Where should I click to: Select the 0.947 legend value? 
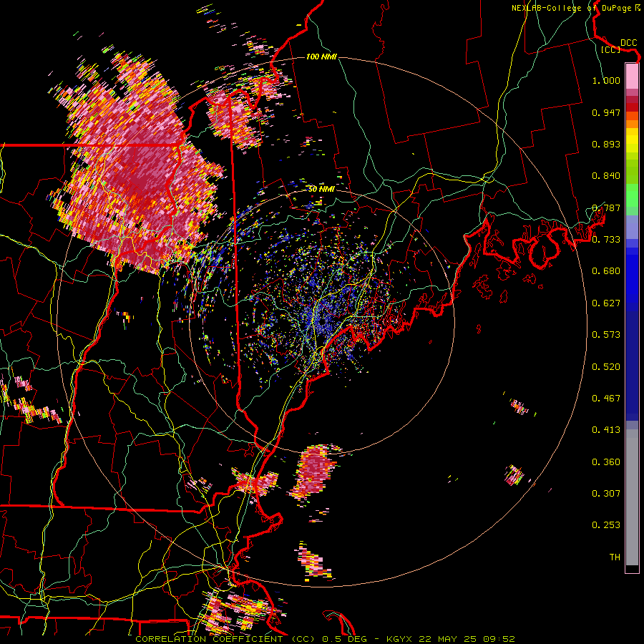[606, 112]
